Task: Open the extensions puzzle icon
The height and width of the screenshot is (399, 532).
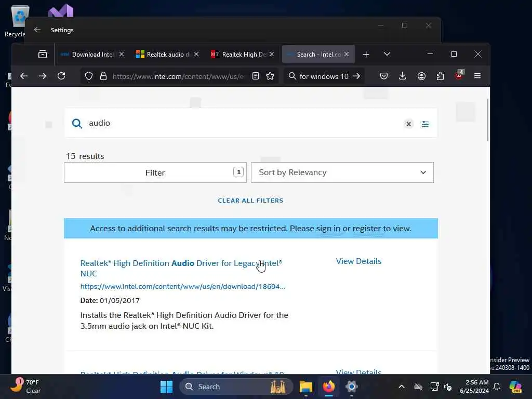Action: tap(440, 76)
